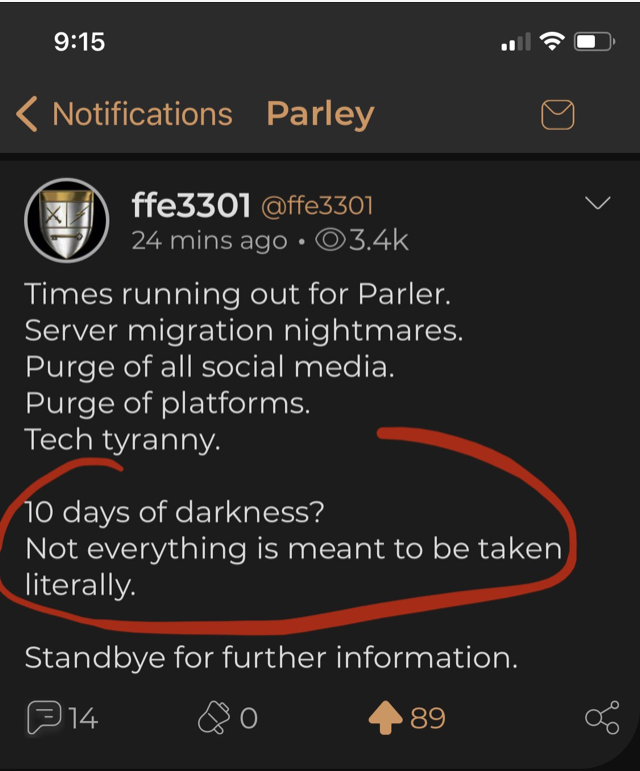This screenshot has height=771, width=640.
Task: Tap the views eye icon
Action: [330, 240]
